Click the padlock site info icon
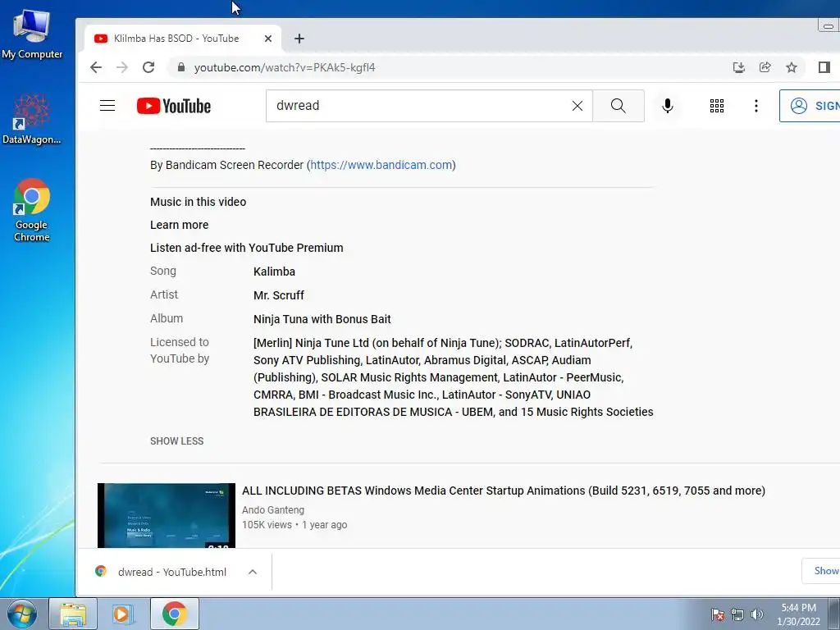Image resolution: width=840 pixels, height=630 pixels. click(x=181, y=67)
